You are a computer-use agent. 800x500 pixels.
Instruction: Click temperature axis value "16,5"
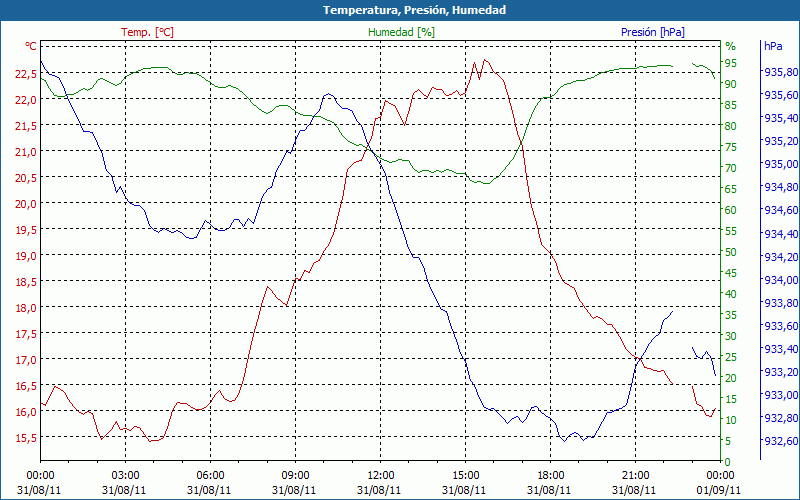point(26,386)
